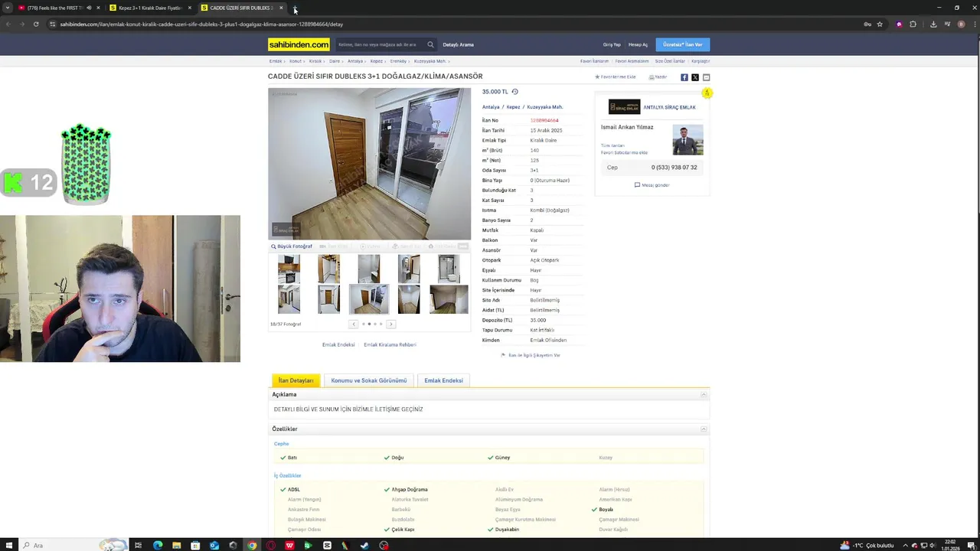Switch to Konumu ve Sokak Görünümü tab
980x551 pixels.
click(368, 380)
